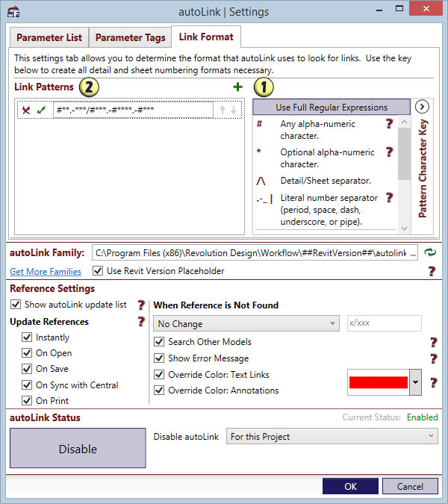Click the link pattern text field
Viewport: 448px width, 504px height.
pos(133,110)
